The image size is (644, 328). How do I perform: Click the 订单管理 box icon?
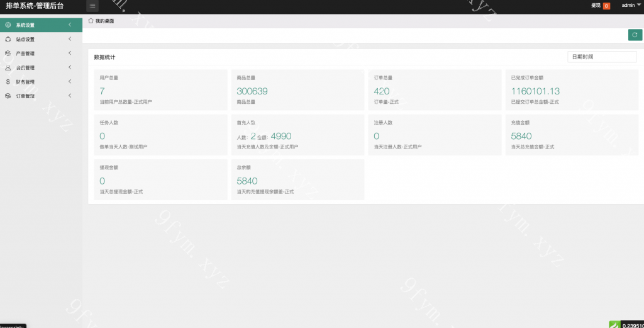(8, 96)
